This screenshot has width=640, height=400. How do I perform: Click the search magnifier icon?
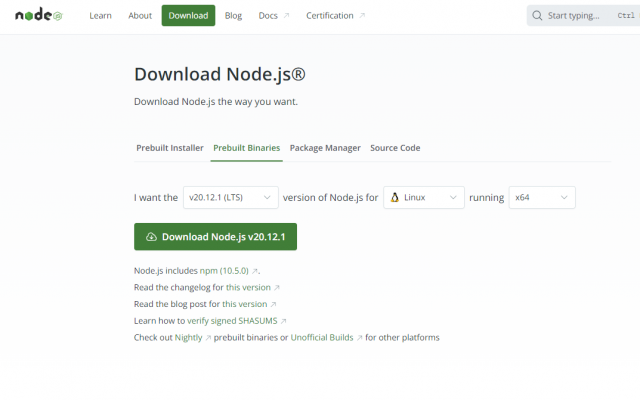point(537,16)
